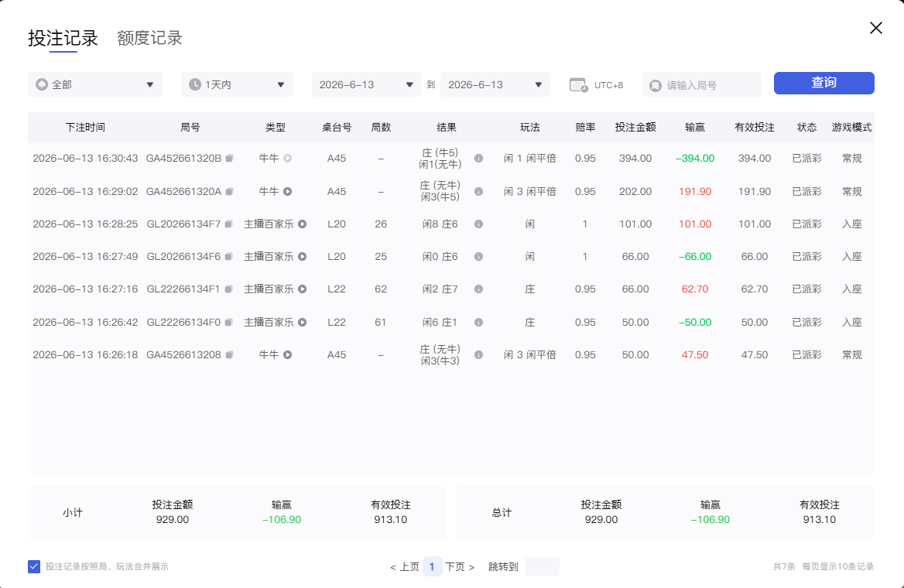The height and width of the screenshot is (588, 904).
Task: Copy round number GL22266134F1
Action: pyautogui.click(x=229, y=289)
